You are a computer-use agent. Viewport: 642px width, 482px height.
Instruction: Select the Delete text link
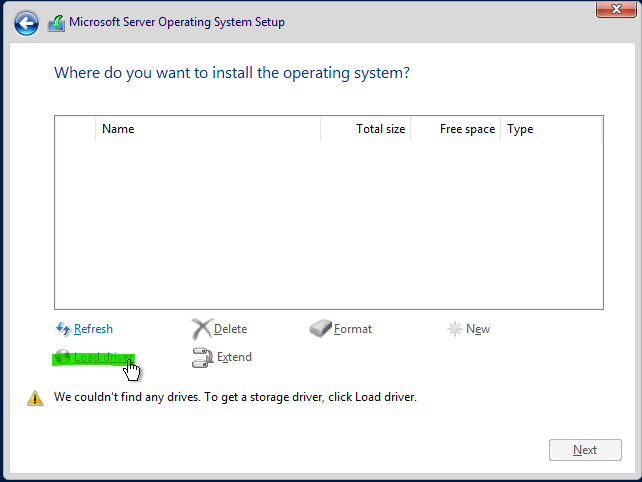click(x=231, y=329)
